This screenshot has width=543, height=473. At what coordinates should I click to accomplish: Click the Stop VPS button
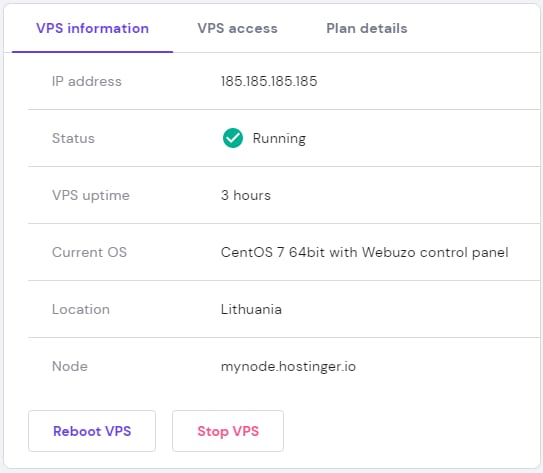click(x=228, y=431)
